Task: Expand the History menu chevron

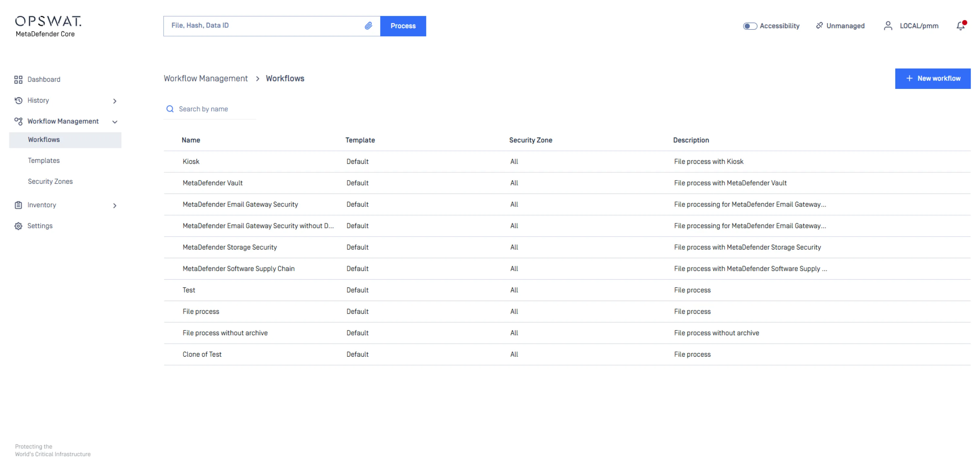Action: tap(114, 101)
